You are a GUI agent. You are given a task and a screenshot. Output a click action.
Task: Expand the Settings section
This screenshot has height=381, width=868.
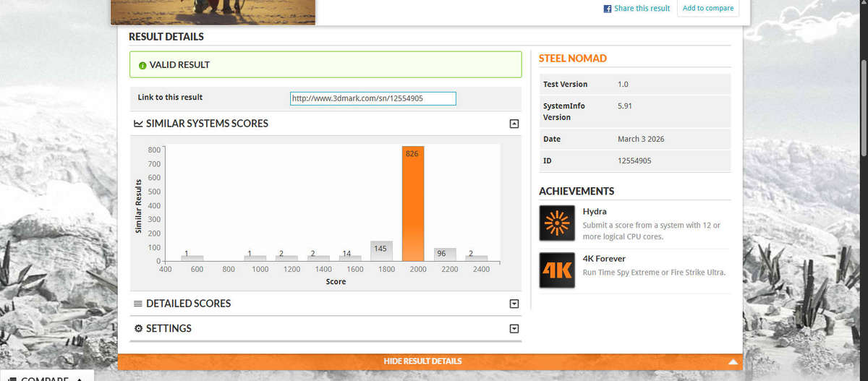[x=514, y=328]
